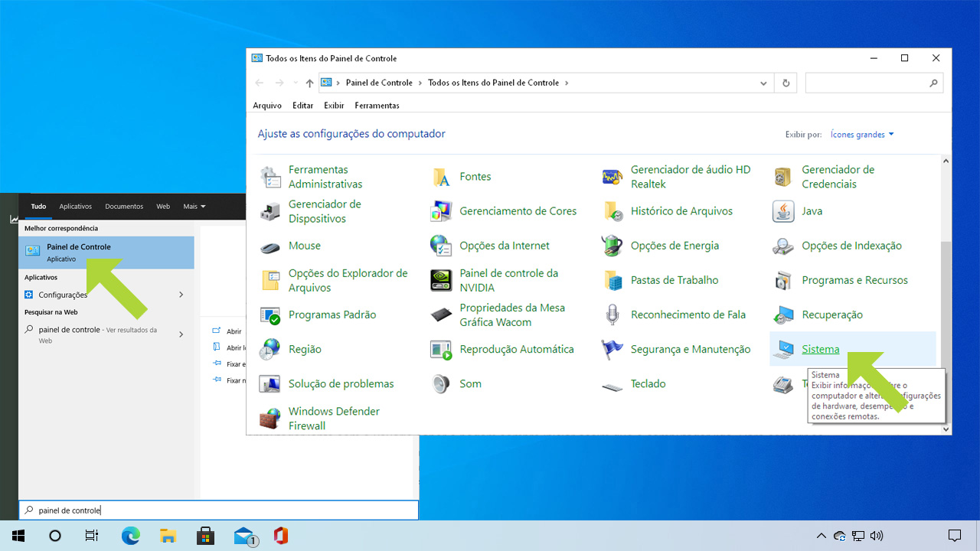Open the Sistema computer icon
This screenshot has height=551, width=980.
pyautogui.click(x=783, y=349)
